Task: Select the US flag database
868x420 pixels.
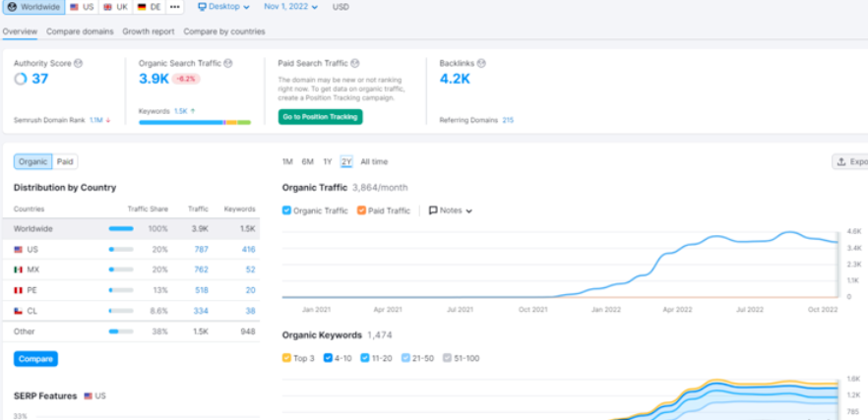Action: [83, 7]
